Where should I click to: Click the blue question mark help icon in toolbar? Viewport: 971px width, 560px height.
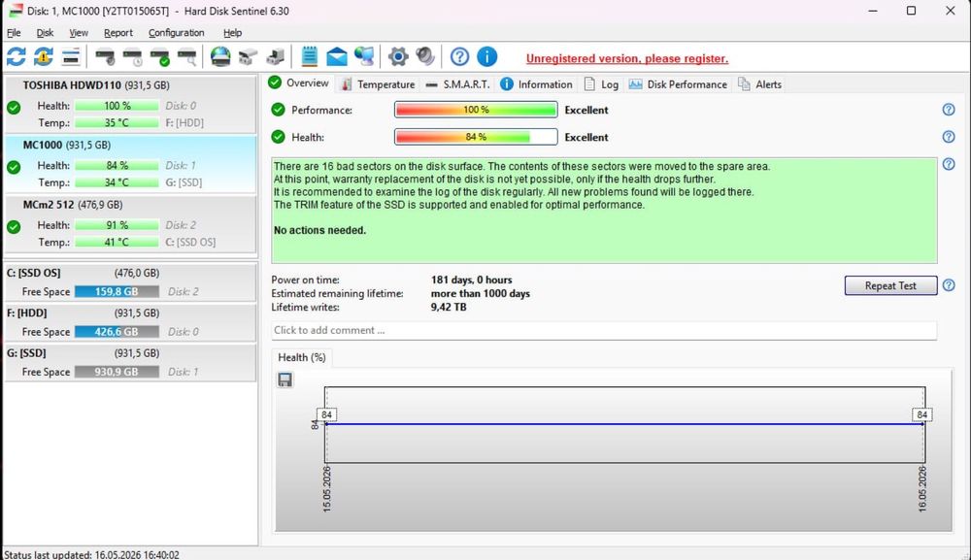coord(459,57)
